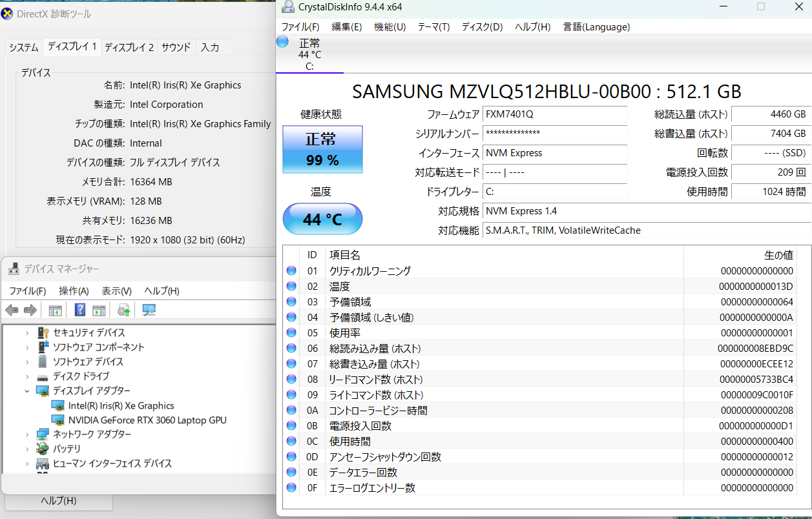Expand the セキュリティ デバイス tree node
This screenshot has height=519, width=812.
click(x=27, y=332)
